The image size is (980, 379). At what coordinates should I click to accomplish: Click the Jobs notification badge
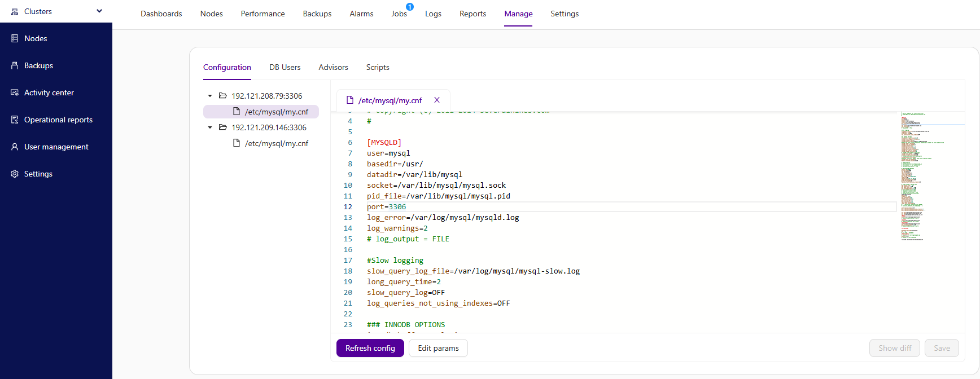(410, 7)
